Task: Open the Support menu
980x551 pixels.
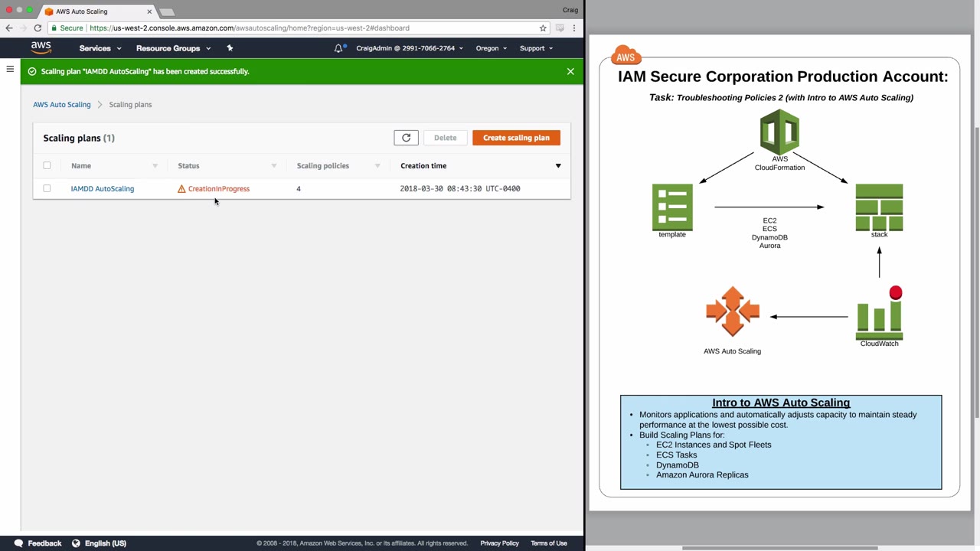Action: pyautogui.click(x=536, y=48)
